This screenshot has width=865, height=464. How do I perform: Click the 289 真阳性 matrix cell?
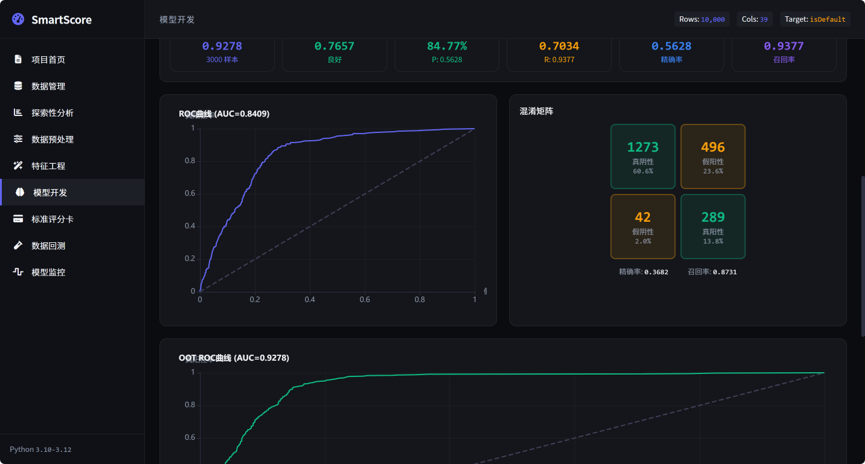(713, 226)
